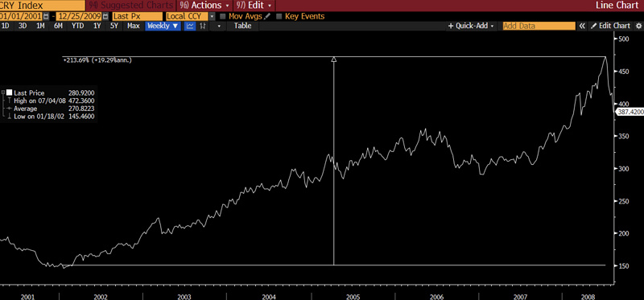Expand the Quick-Add dropdown
Screen dimensions: 644x300
471,26
